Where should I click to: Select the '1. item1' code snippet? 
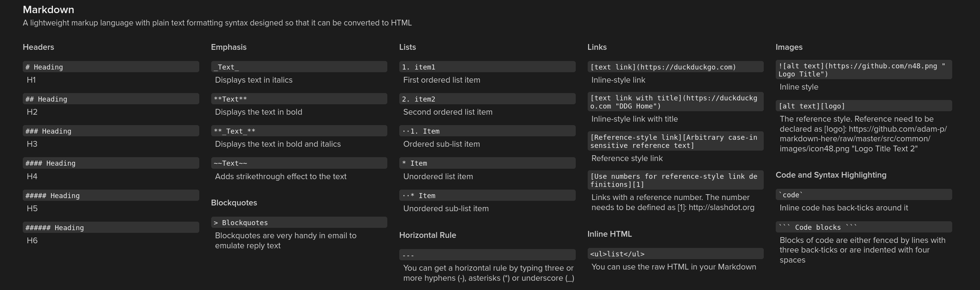pos(487,67)
